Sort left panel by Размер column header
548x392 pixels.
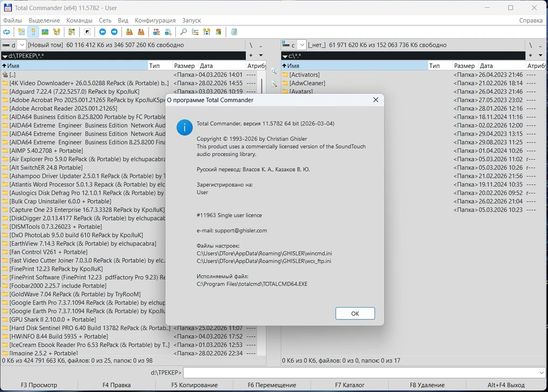point(185,66)
